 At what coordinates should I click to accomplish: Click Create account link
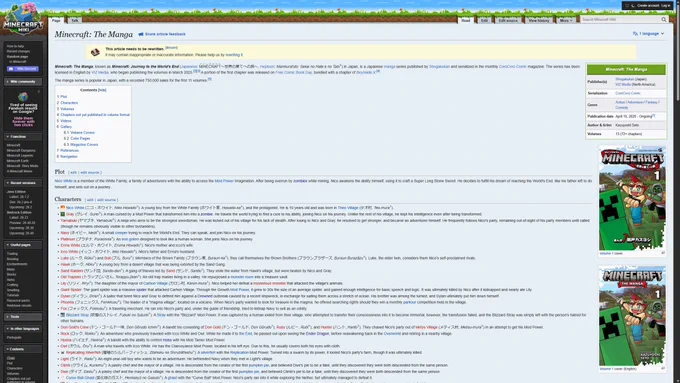pos(648,6)
